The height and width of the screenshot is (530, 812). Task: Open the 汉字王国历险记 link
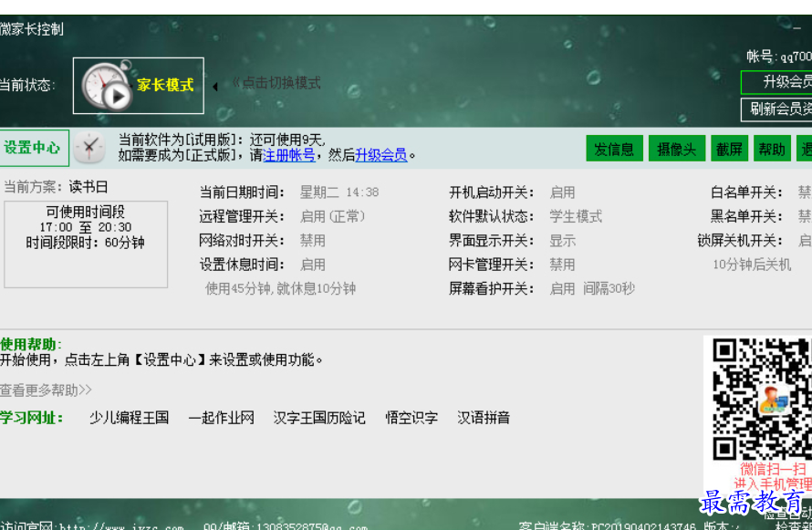tap(319, 418)
